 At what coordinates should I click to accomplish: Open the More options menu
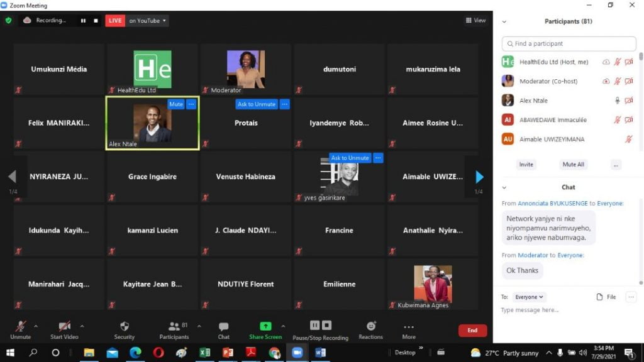coord(409,330)
